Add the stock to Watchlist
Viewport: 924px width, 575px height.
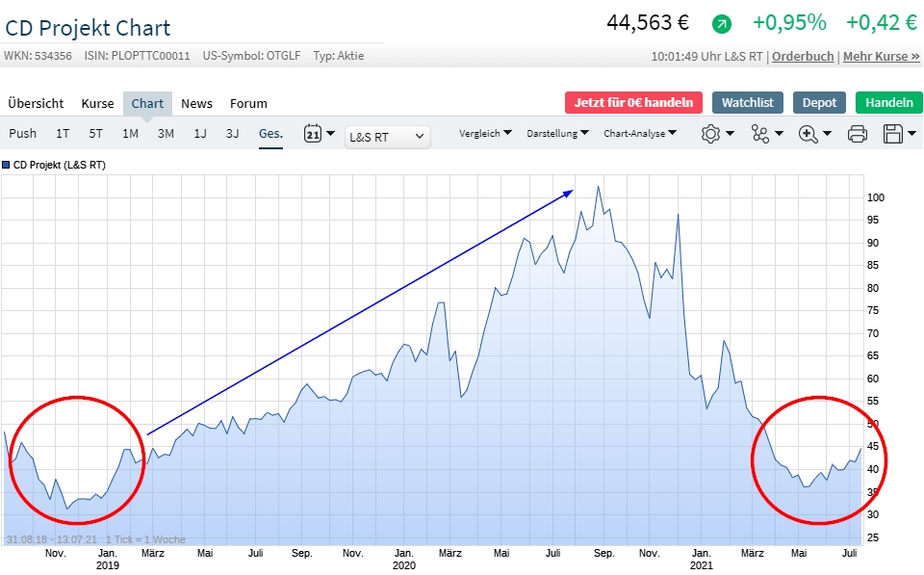pos(747,103)
